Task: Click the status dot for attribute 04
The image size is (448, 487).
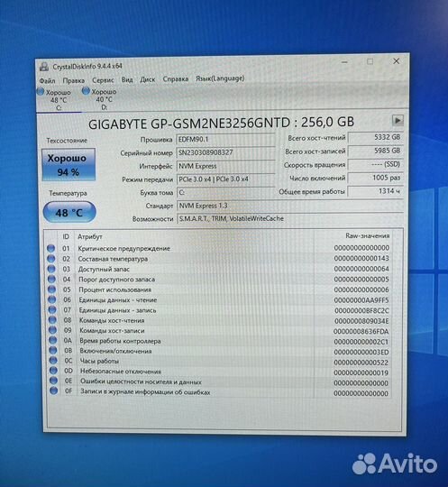Action: click(x=52, y=279)
